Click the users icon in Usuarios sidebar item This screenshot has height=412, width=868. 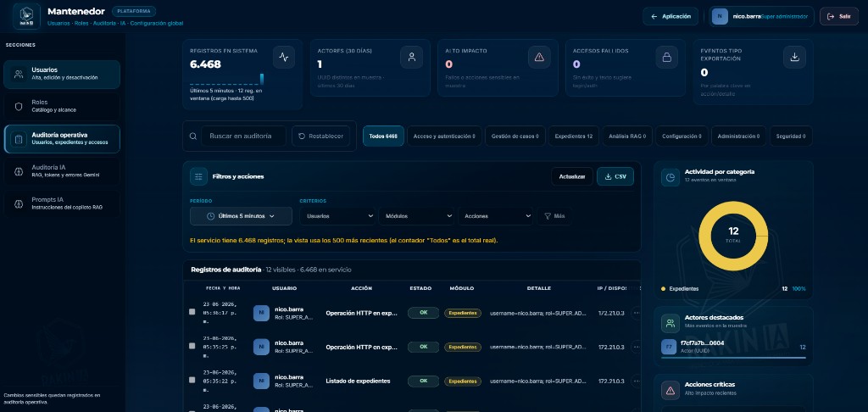[x=19, y=75]
